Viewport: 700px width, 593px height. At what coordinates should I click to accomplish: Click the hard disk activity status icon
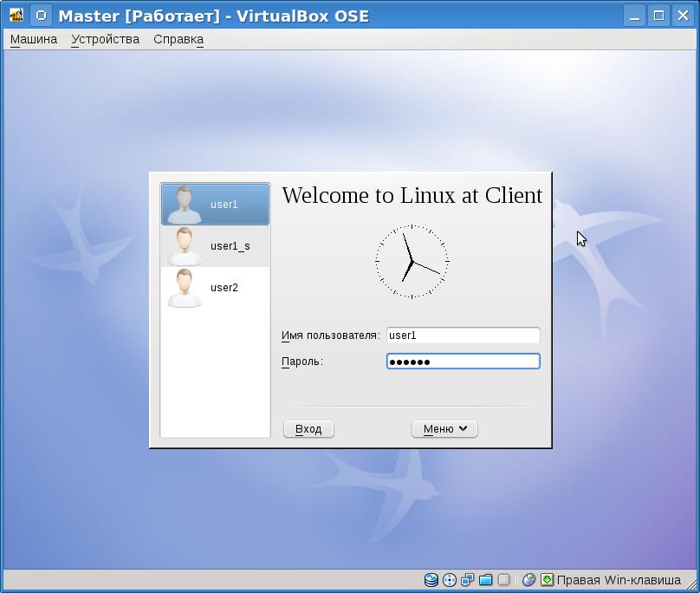pos(431,580)
